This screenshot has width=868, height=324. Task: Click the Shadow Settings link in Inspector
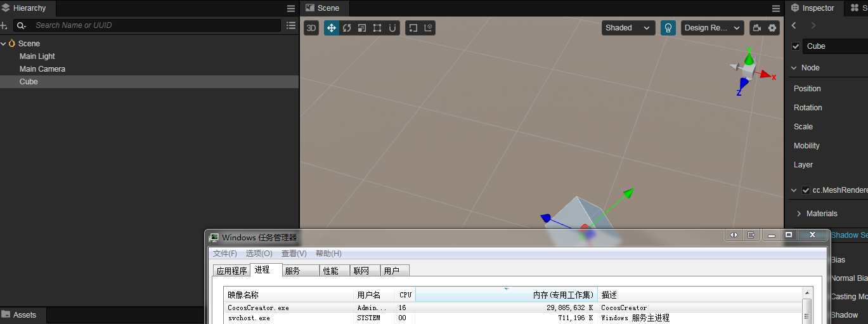coord(849,235)
